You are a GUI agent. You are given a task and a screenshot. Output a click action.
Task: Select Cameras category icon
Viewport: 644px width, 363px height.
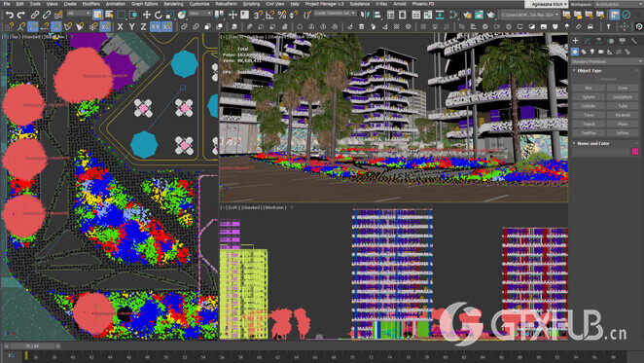[x=601, y=52]
